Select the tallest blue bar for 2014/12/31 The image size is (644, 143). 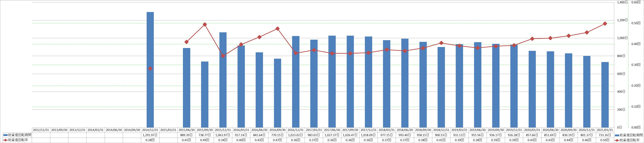click(x=150, y=70)
